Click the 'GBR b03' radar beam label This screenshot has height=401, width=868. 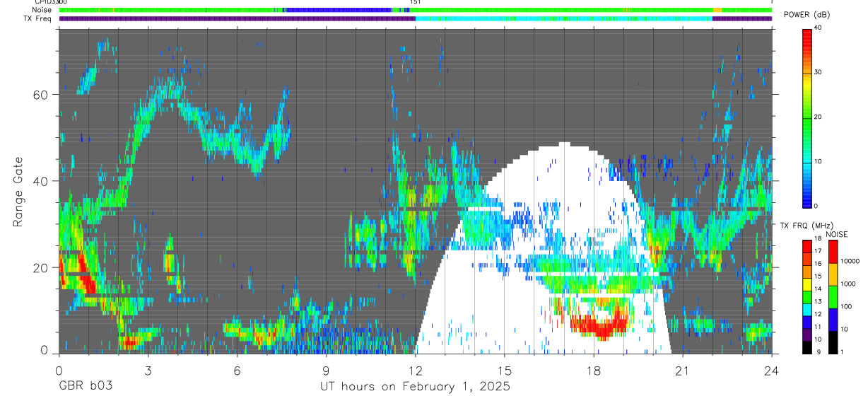[85, 387]
